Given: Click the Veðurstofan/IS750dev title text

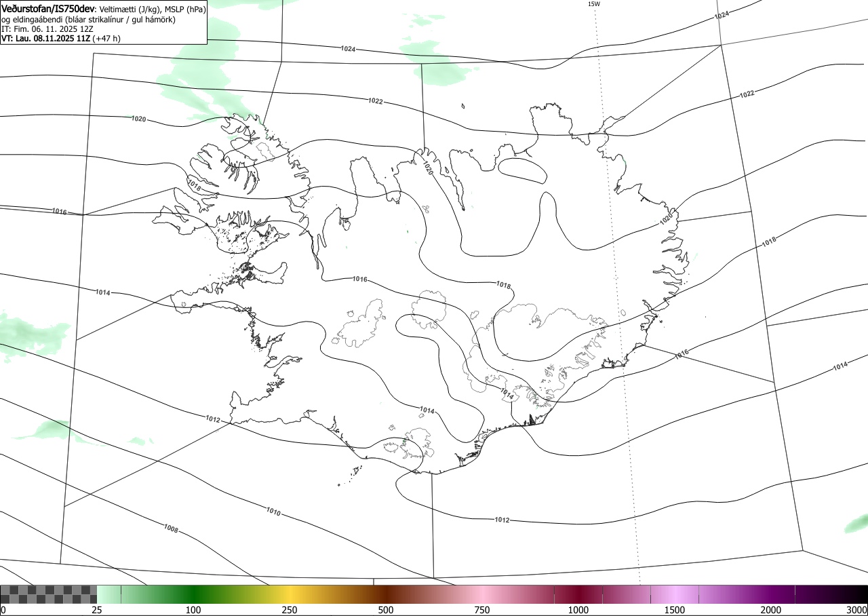Looking at the screenshot, I should (x=49, y=9).
